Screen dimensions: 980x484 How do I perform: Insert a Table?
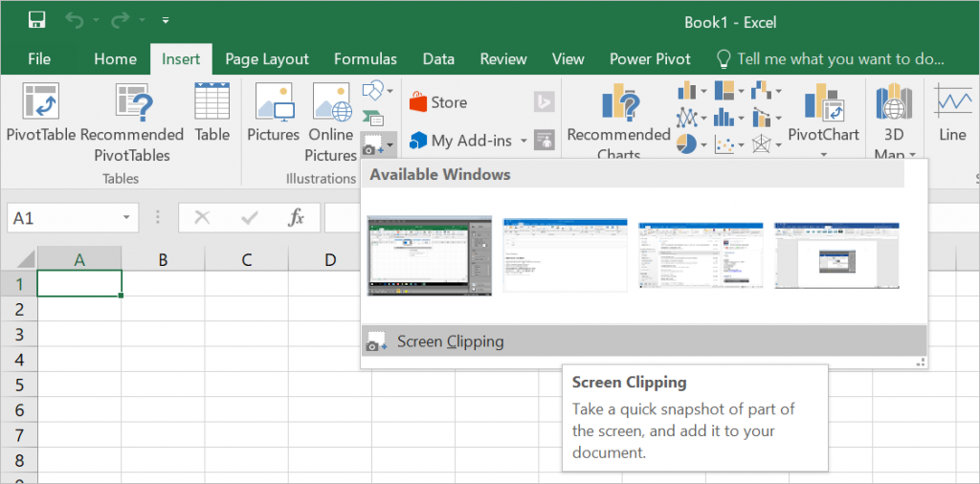pyautogui.click(x=212, y=113)
